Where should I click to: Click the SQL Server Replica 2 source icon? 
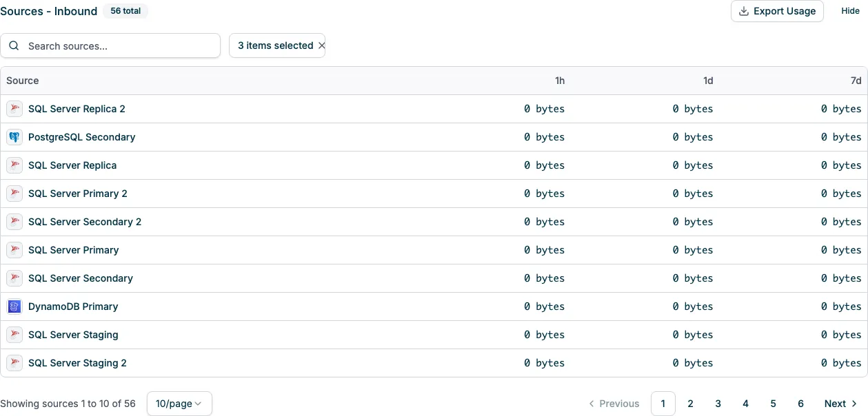(x=14, y=109)
